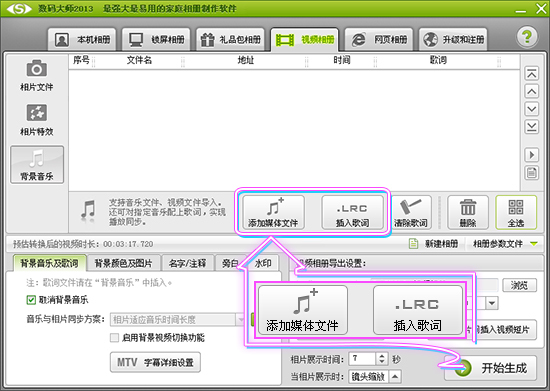The height and width of the screenshot is (391, 550).
Task: Click the 新建相册 button
Action: (x=434, y=243)
